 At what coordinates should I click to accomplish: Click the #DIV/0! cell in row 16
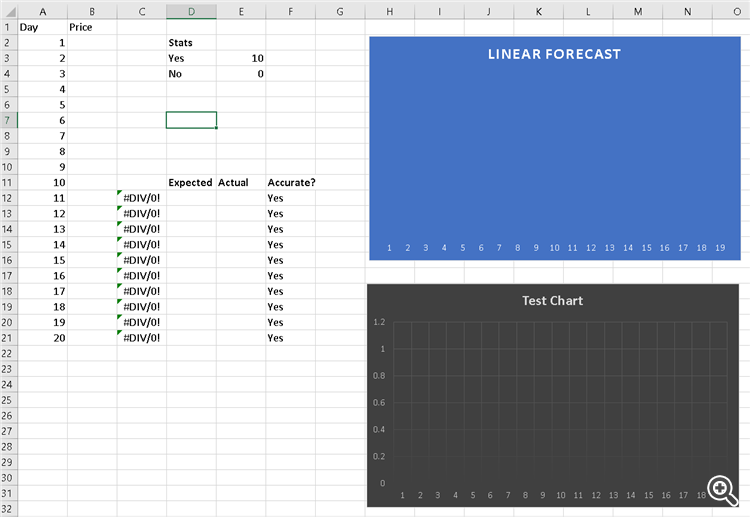point(142,260)
